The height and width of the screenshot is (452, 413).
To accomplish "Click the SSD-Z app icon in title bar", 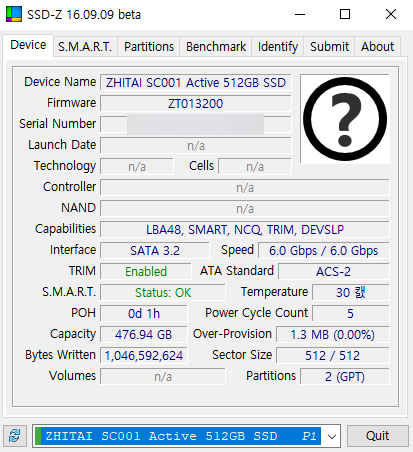I will (14, 14).
